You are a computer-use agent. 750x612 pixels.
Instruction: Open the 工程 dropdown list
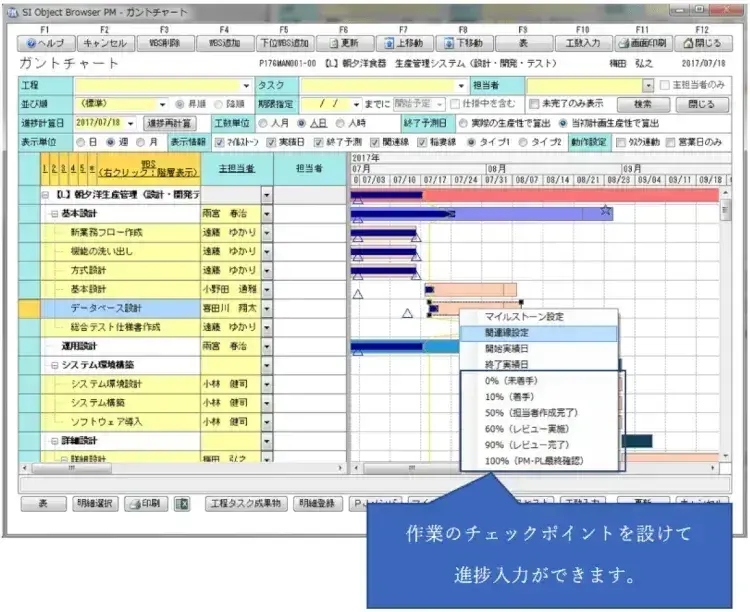246,86
